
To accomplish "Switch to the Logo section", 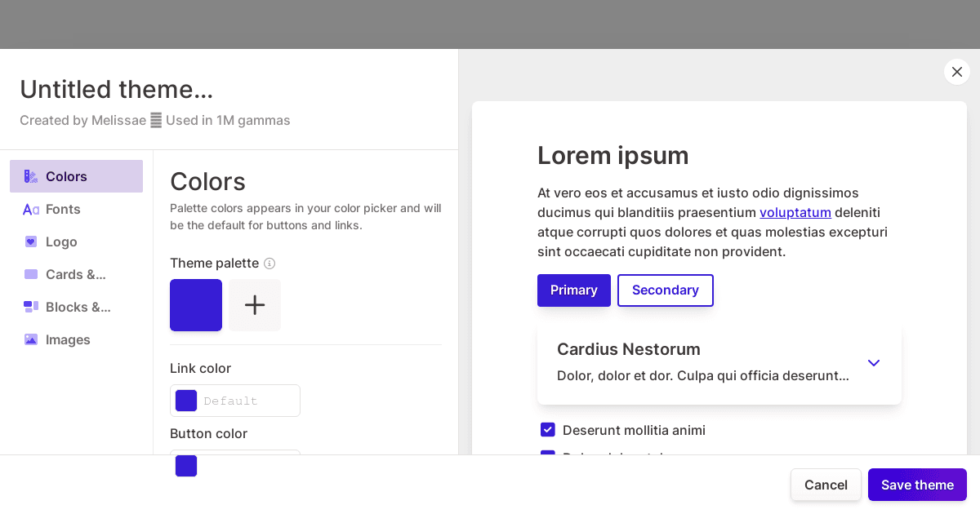I will (76, 241).
